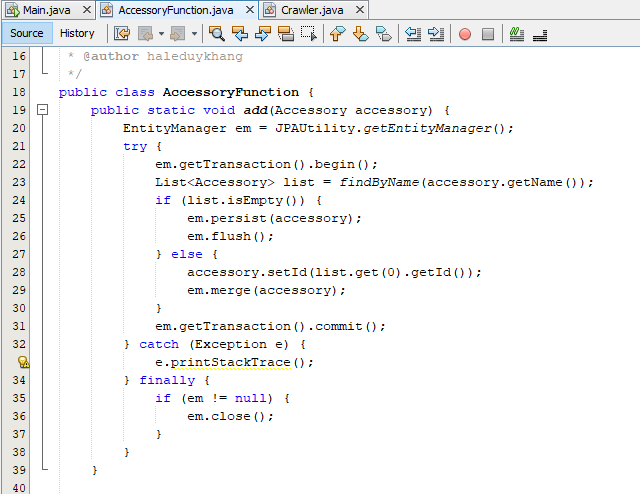Click on 'em.persist(accessory);' line
The image size is (640, 494).
[274, 218]
